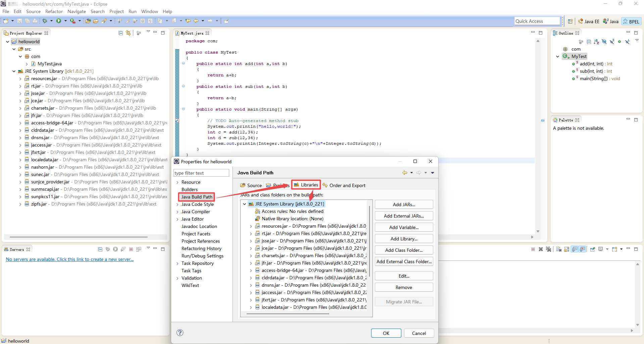Click the Open Console icon

[x=614, y=249]
